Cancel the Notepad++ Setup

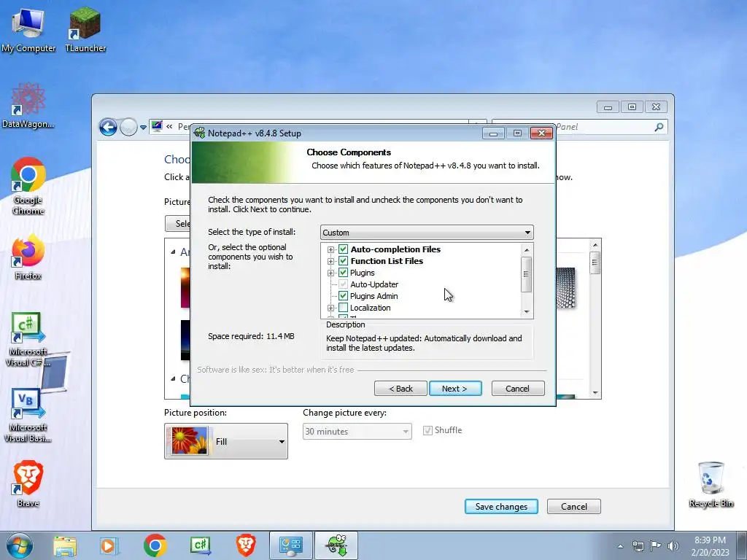pyautogui.click(x=518, y=389)
